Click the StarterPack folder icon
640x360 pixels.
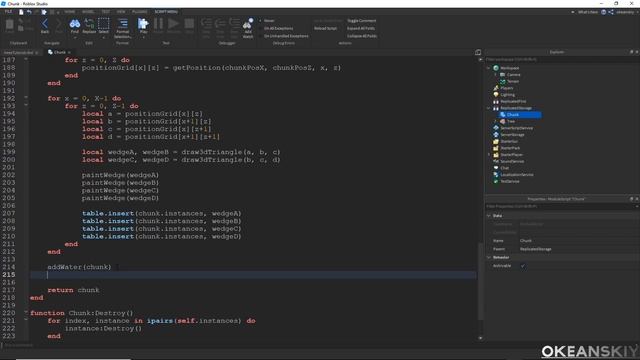coord(496,148)
